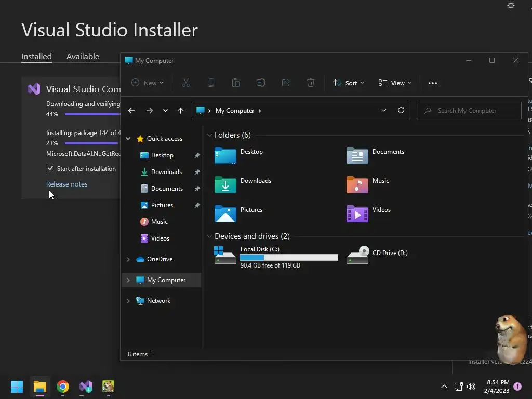The width and height of the screenshot is (532, 399).
Task: Click the breadcrumb chevron after My Computer
Action: tap(260, 111)
